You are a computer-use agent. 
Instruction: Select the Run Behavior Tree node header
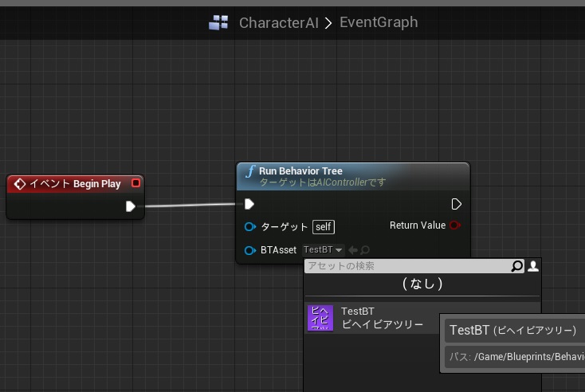(x=353, y=176)
